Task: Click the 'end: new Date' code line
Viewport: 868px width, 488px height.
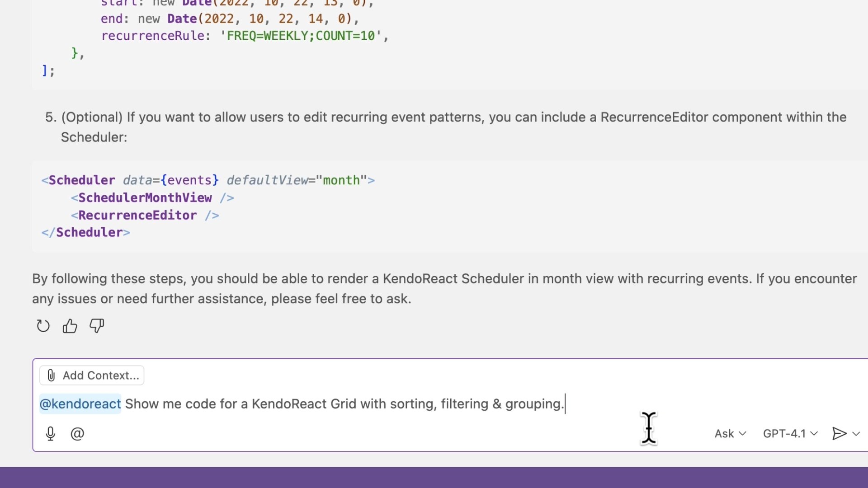Action: coord(230,19)
